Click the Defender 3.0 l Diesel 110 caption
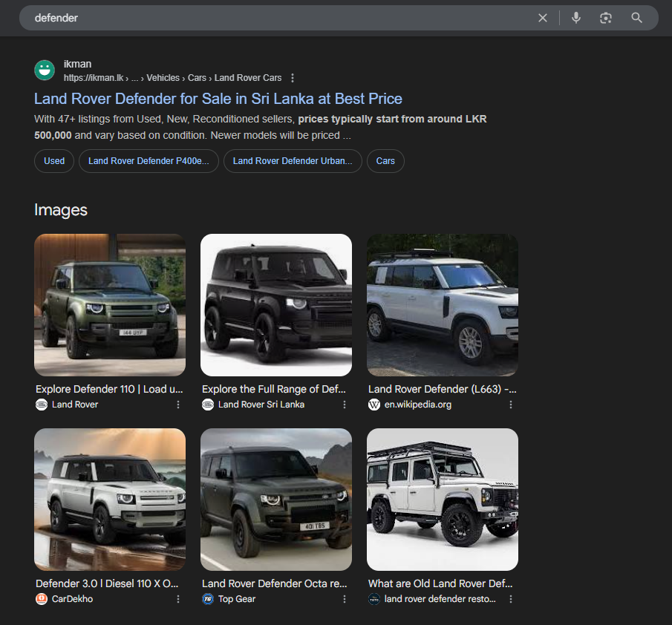Viewport: 672px width, 625px height. point(107,583)
